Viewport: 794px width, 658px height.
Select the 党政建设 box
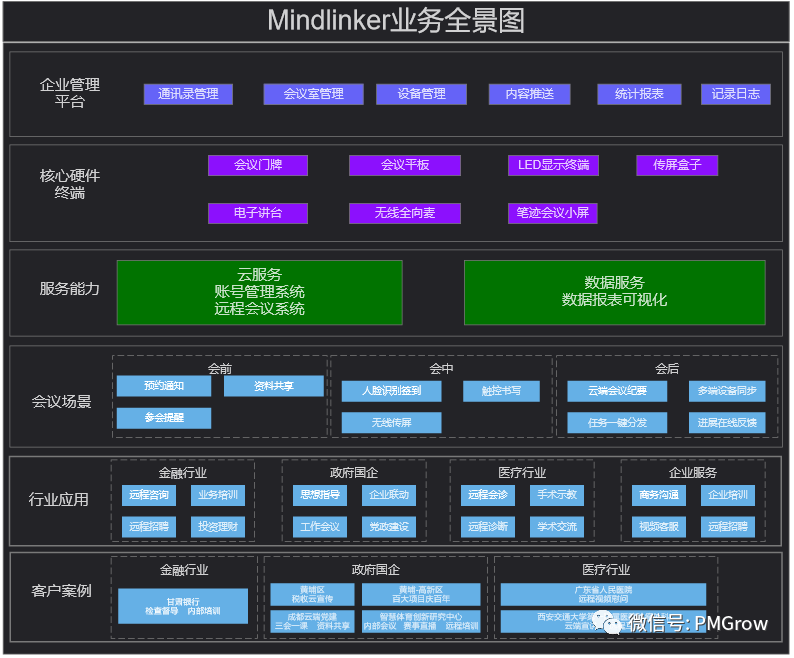pyautogui.click(x=389, y=527)
